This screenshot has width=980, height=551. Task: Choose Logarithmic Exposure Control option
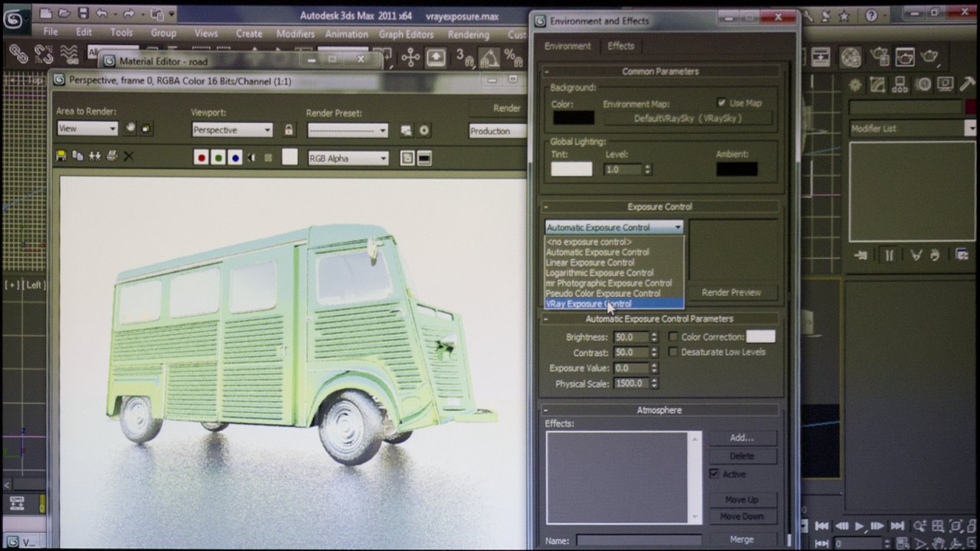(x=615, y=272)
